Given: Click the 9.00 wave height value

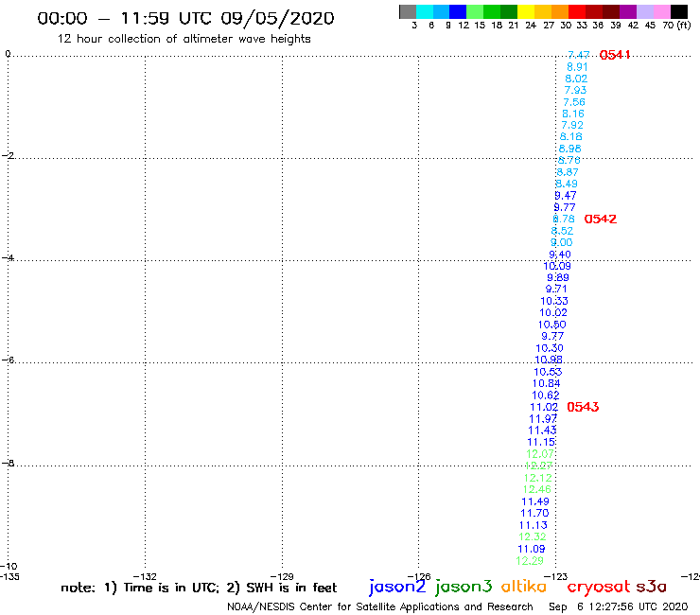Looking at the screenshot, I should pos(561,242).
